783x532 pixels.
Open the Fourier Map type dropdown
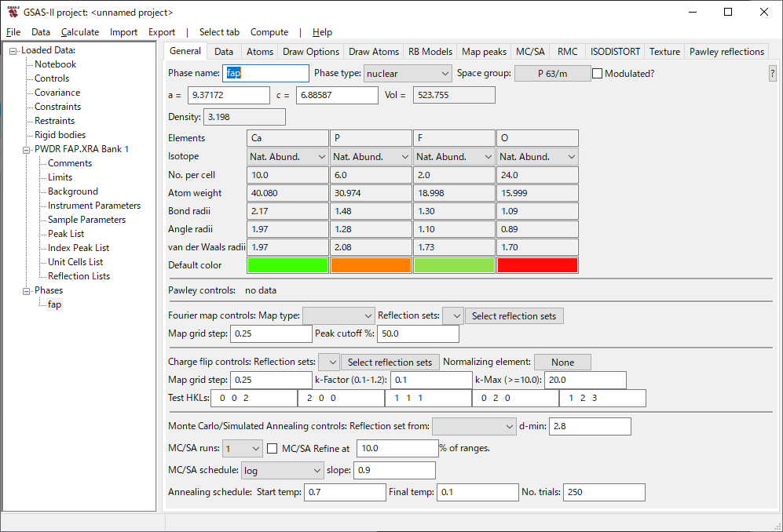click(x=338, y=316)
